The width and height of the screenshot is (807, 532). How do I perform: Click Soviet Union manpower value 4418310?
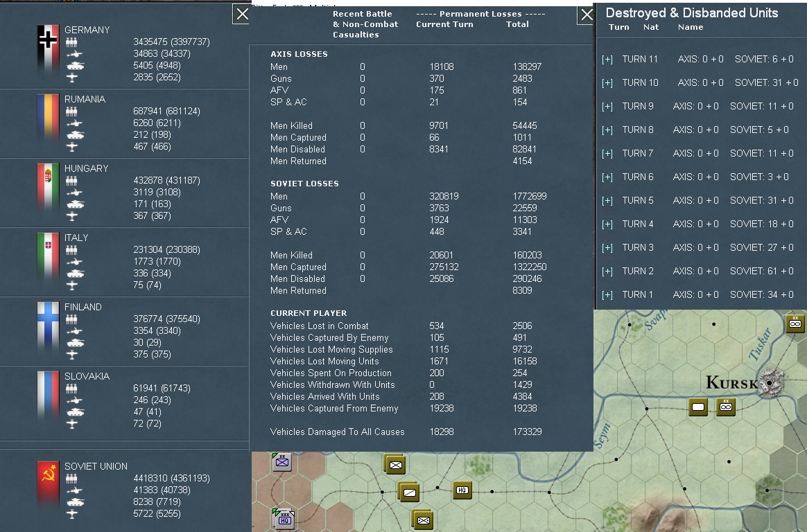[x=150, y=479]
